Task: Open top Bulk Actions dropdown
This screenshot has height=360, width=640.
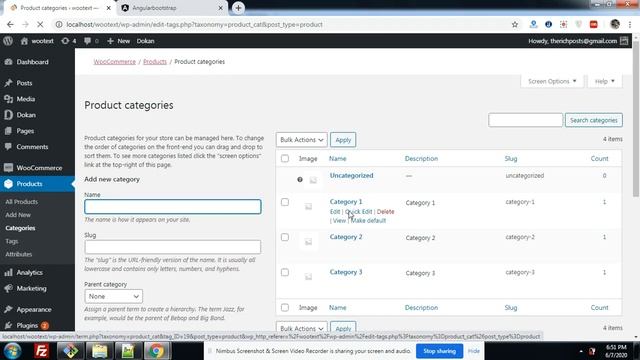Action: point(301,140)
